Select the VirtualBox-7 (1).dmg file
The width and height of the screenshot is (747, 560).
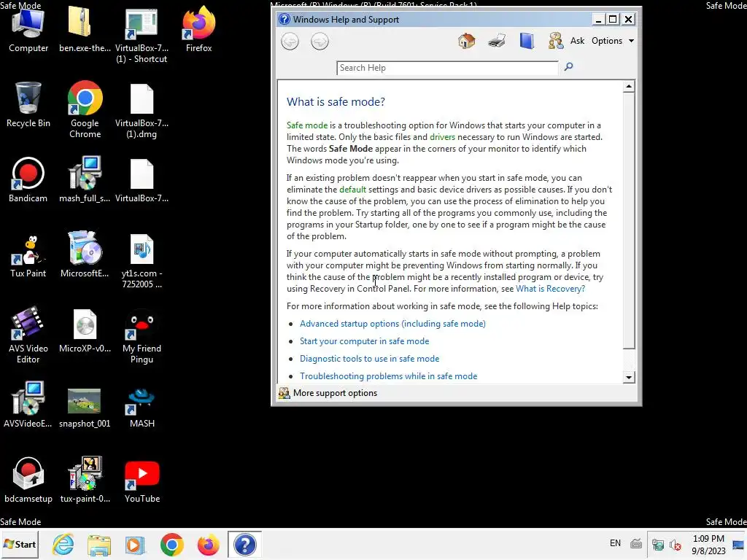click(x=142, y=111)
